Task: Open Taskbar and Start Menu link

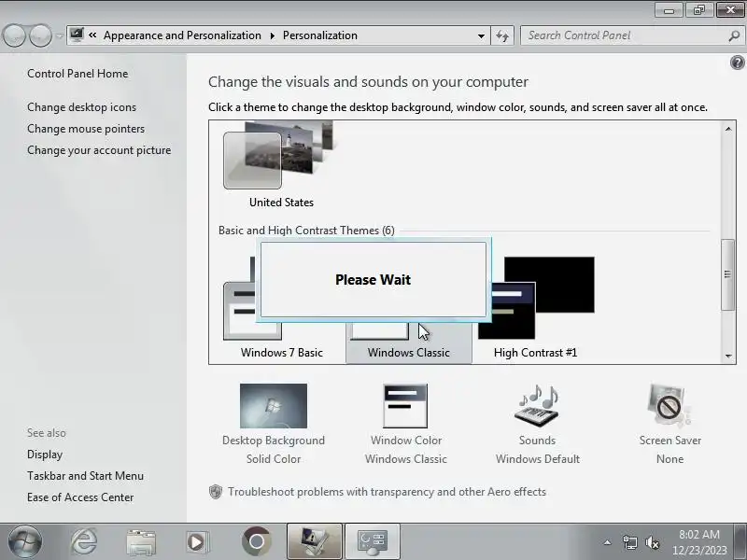Action: 85,476
